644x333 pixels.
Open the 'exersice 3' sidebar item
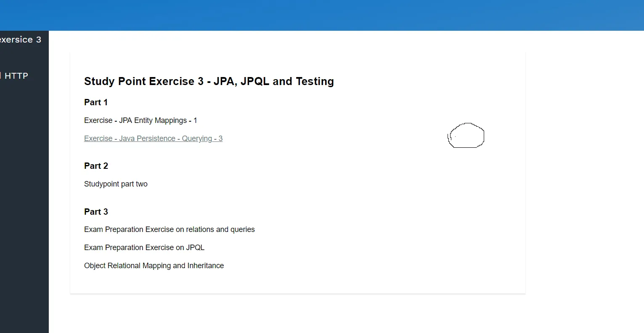click(x=20, y=40)
